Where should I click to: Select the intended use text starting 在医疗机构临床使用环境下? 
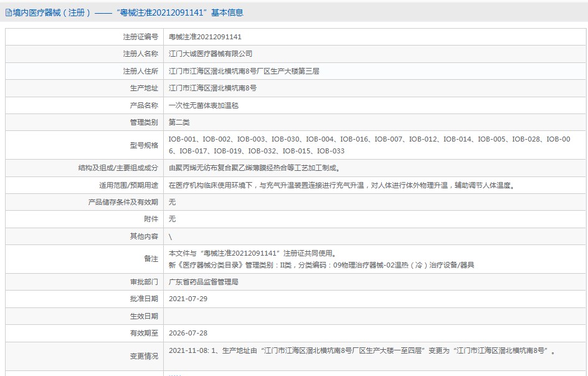[x=341, y=185]
